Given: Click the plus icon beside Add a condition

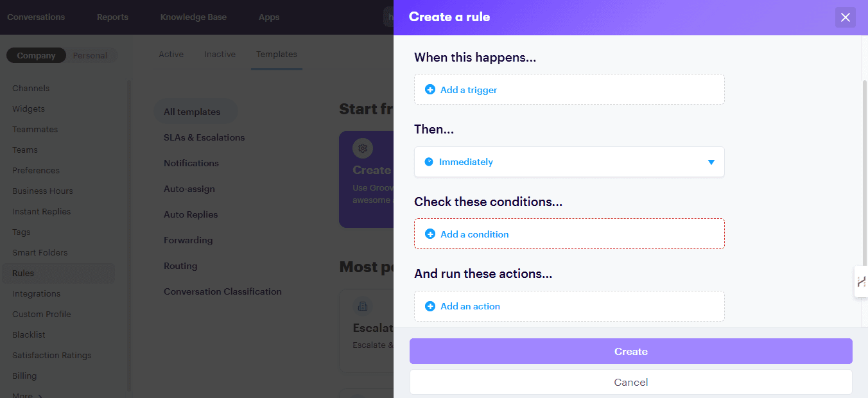Looking at the screenshot, I should [430, 234].
